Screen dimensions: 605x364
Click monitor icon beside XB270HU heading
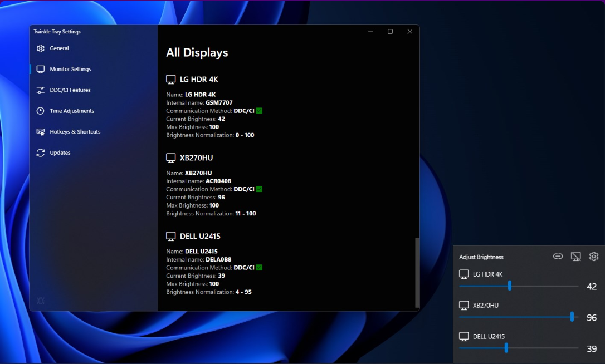tap(171, 158)
